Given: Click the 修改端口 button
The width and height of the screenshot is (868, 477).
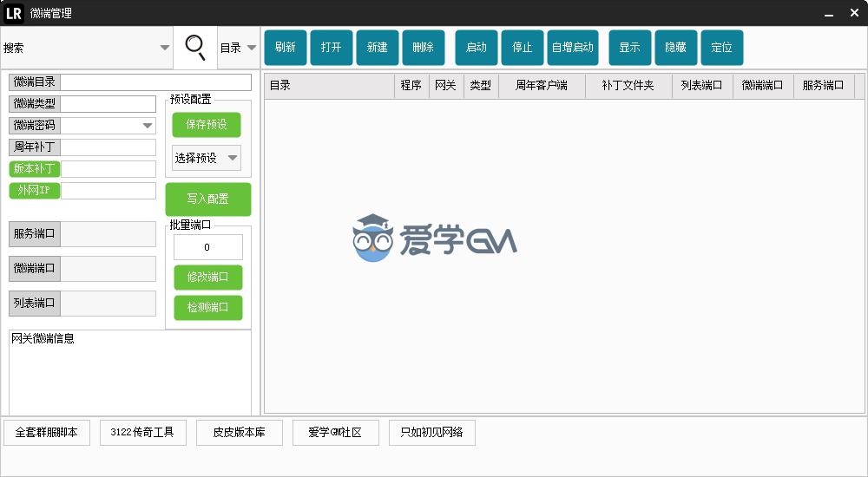Looking at the screenshot, I should tap(208, 278).
